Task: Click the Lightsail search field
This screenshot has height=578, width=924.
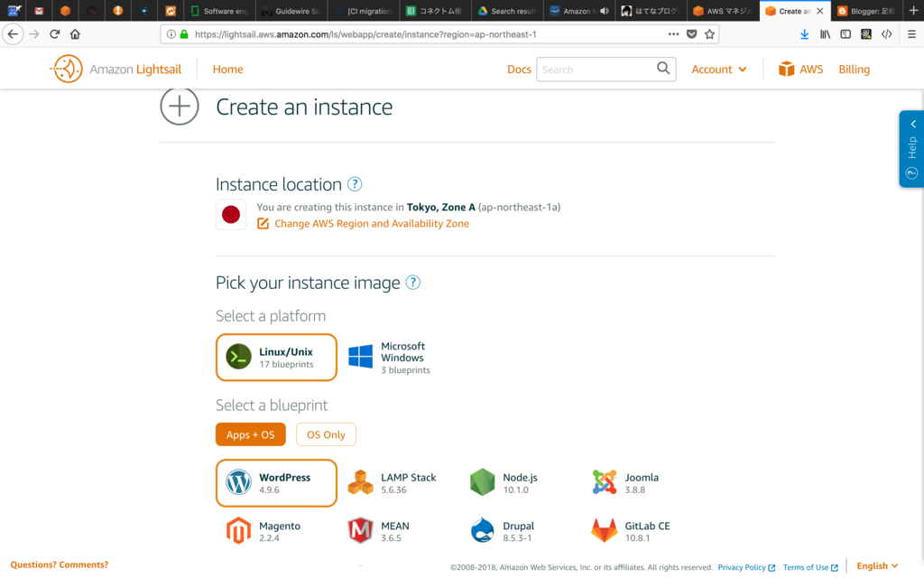Action: tap(596, 69)
